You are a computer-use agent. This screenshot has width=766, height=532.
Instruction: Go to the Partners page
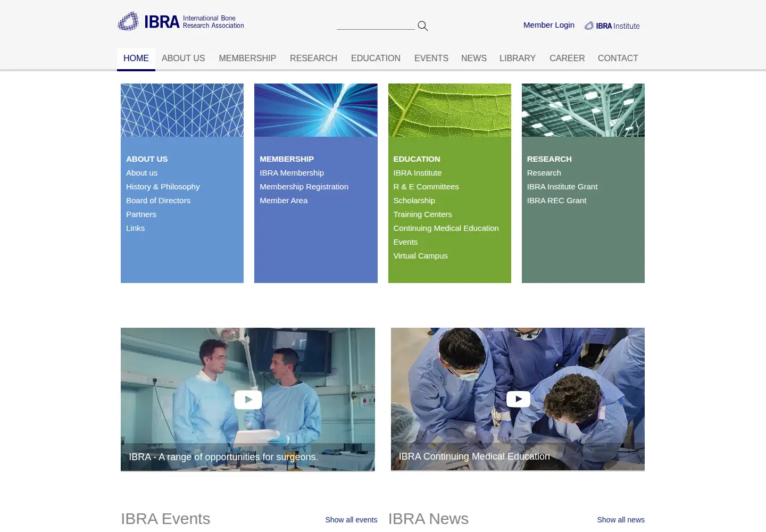point(141,214)
